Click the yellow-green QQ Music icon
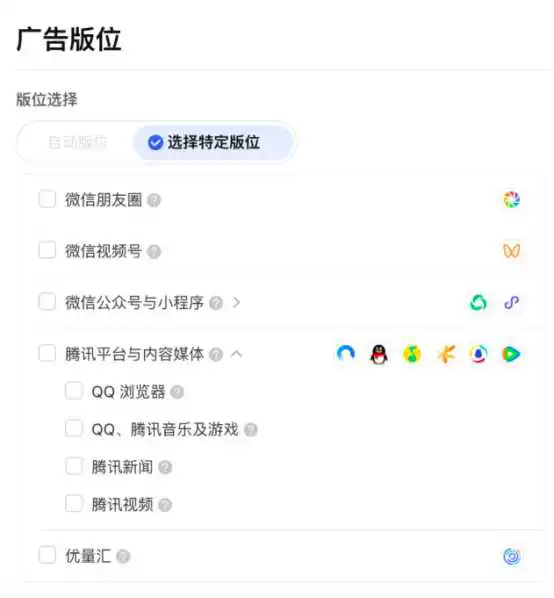The width and height of the screenshot is (554, 598). 412,354
